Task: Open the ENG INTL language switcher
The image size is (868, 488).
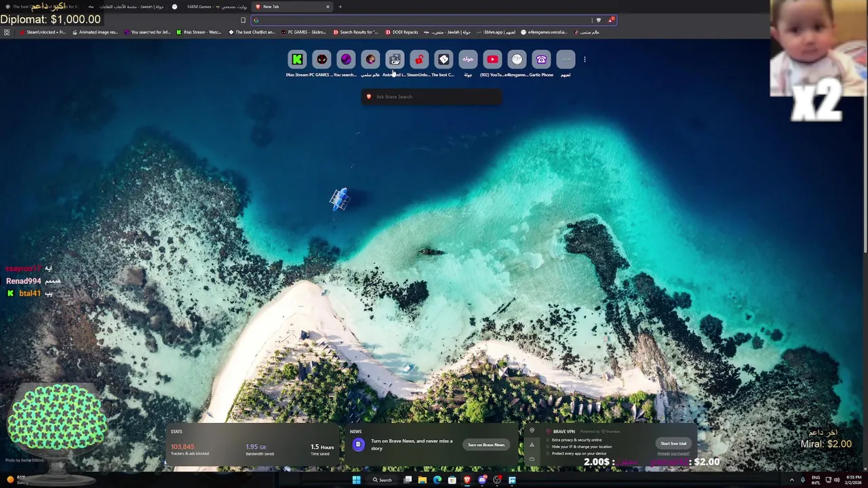Action: [816, 480]
